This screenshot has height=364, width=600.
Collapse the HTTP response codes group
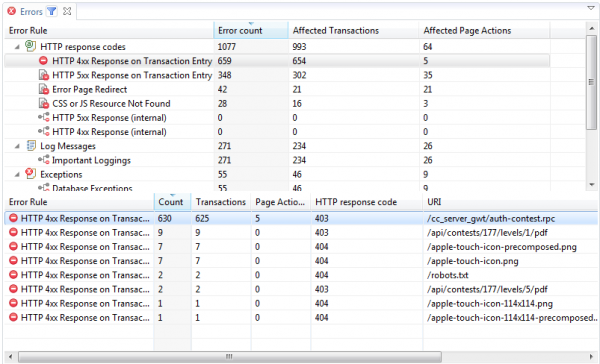tap(17, 47)
